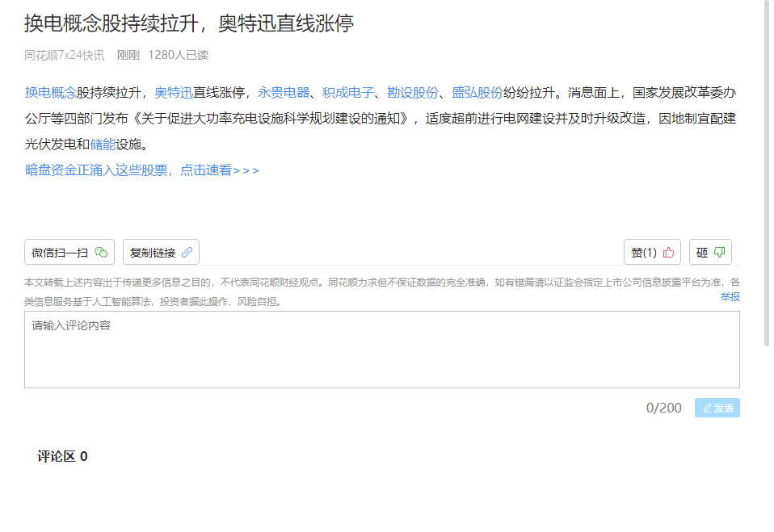Focus the 请输入评论内容 comment box

pyautogui.click(x=382, y=350)
